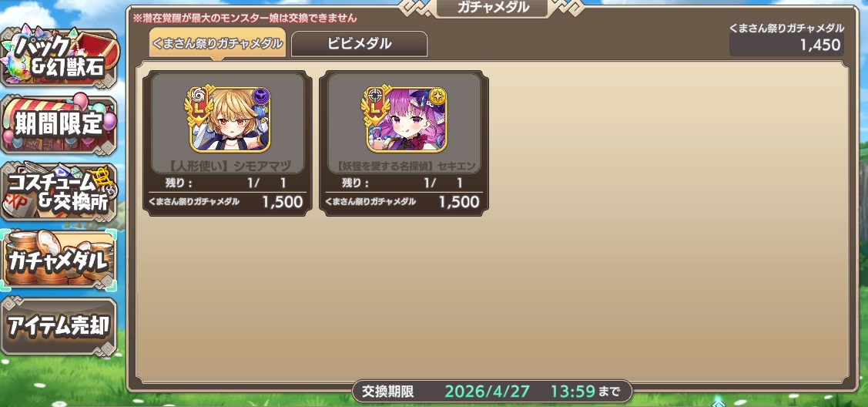Switch to the ビビメダル tab
868x407 pixels.
359,44
